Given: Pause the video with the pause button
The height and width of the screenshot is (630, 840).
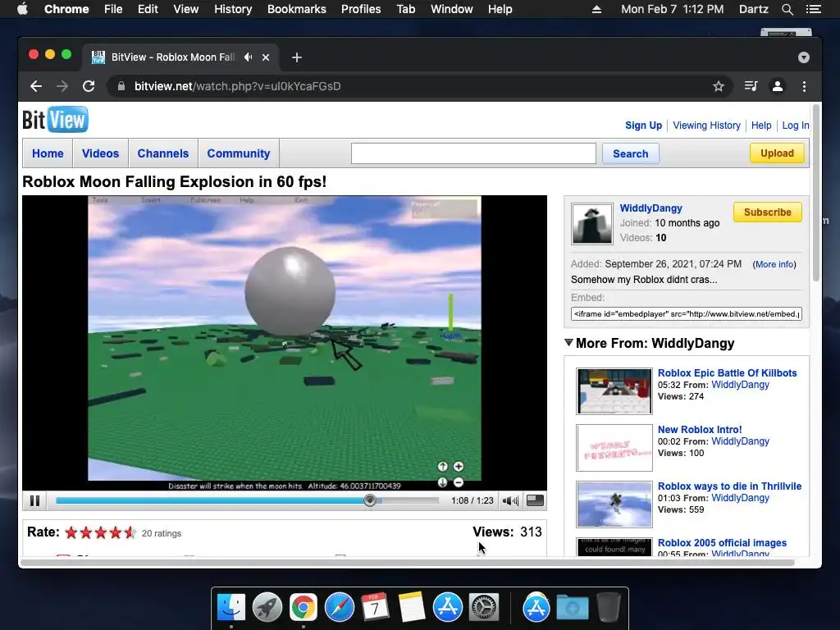Looking at the screenshot, I should pos(34,500).
